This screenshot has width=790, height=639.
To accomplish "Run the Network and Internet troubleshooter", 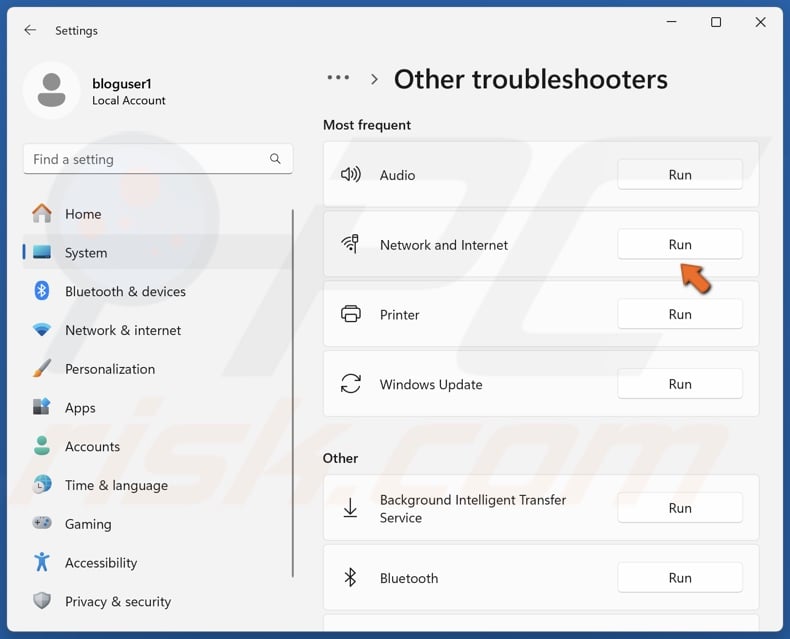I will coord(680,244).
